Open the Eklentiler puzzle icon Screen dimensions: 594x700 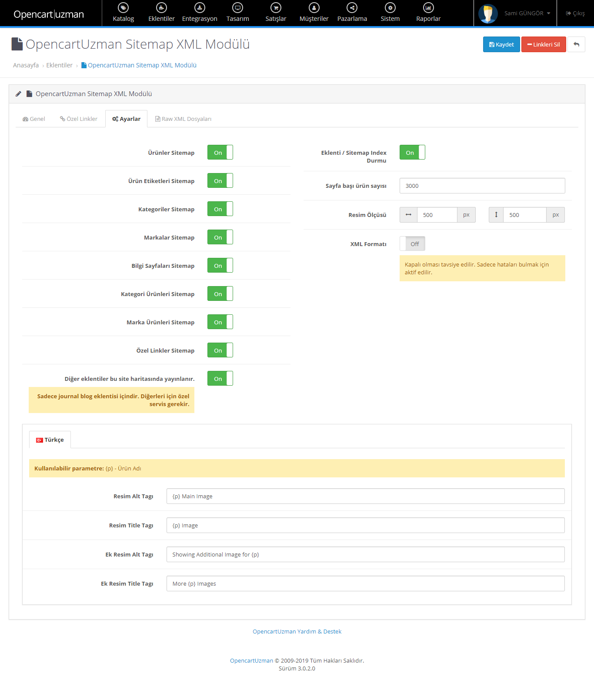(x=161, y=8)
